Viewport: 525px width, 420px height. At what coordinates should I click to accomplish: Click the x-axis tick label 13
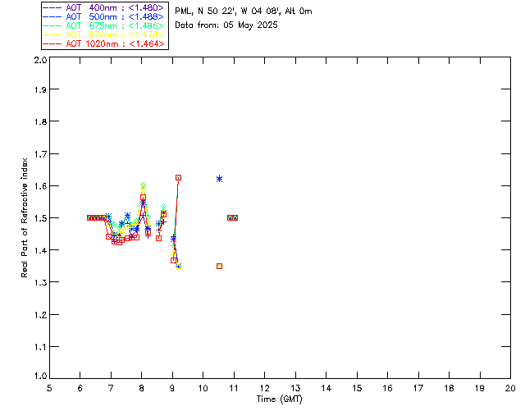pos(295,388)
